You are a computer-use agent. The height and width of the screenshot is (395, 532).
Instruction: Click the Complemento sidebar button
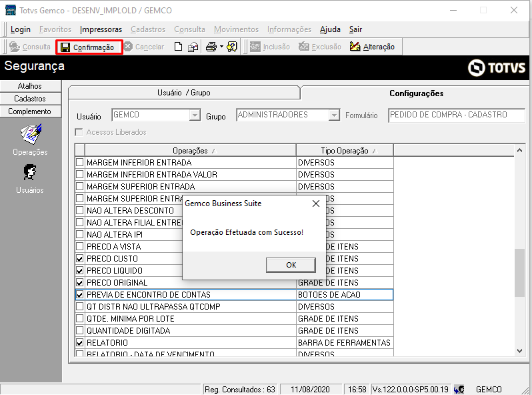30,111
